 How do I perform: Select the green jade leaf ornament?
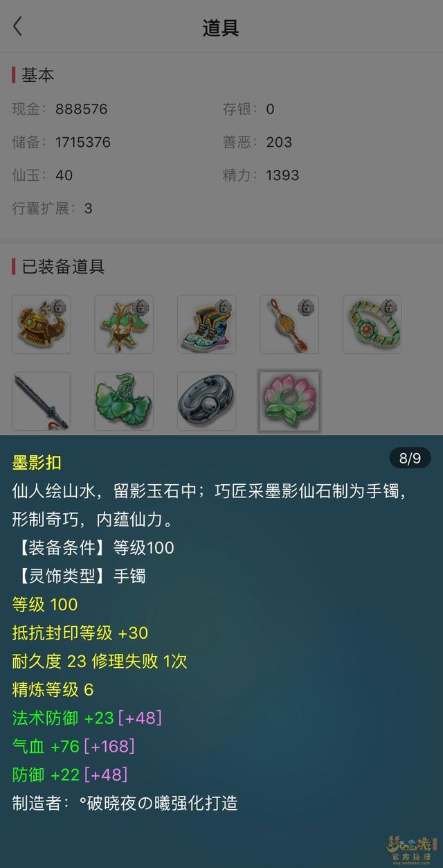pos(124,401)
